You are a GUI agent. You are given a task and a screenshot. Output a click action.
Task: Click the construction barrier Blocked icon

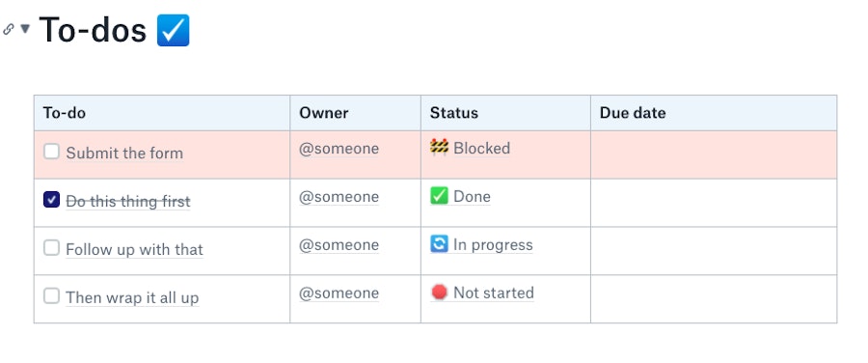pos(439,148)
